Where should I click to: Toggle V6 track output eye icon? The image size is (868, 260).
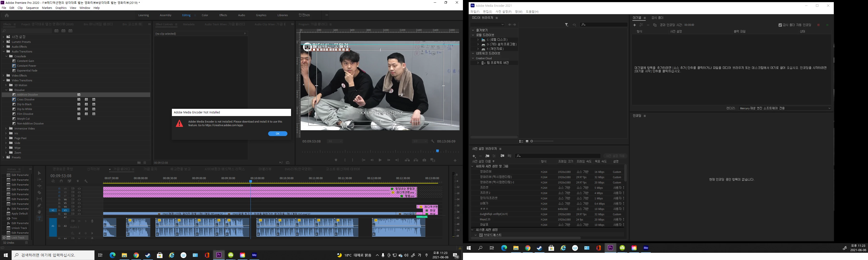tap(79, 200)
